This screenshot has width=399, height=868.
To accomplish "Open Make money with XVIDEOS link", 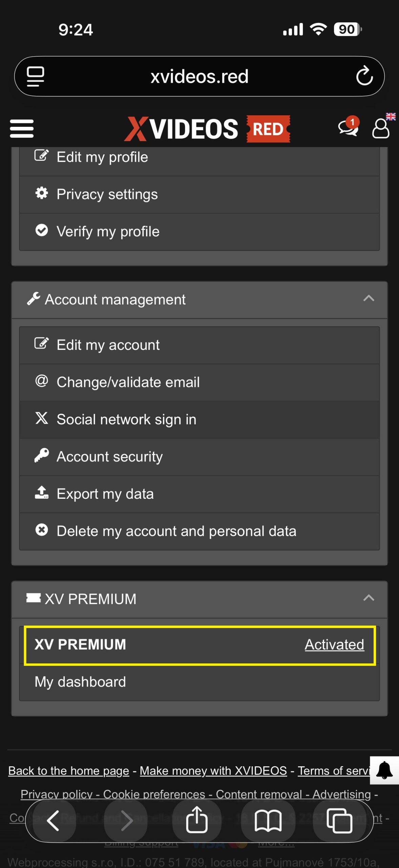I will [213, 771].
